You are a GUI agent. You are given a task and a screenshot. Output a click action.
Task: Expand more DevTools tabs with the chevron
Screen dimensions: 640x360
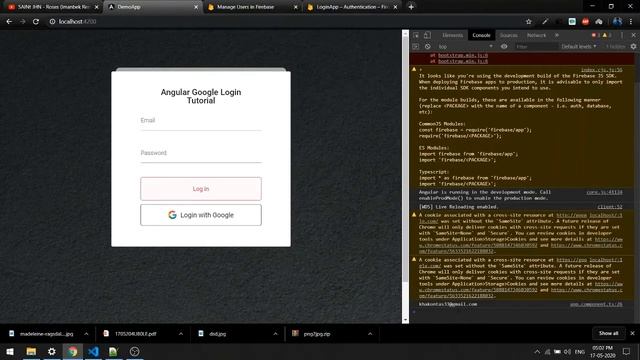[x=557, y=35]
